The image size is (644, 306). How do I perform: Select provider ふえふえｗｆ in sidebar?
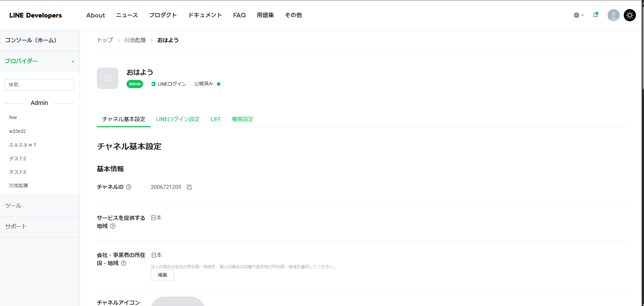[x=23, y=145]
